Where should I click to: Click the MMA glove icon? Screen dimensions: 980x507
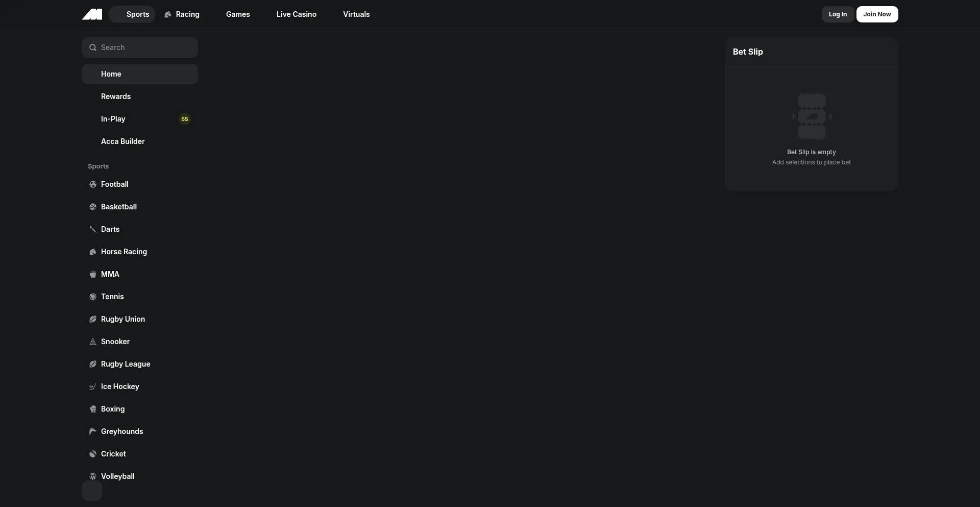pos(93,274)
